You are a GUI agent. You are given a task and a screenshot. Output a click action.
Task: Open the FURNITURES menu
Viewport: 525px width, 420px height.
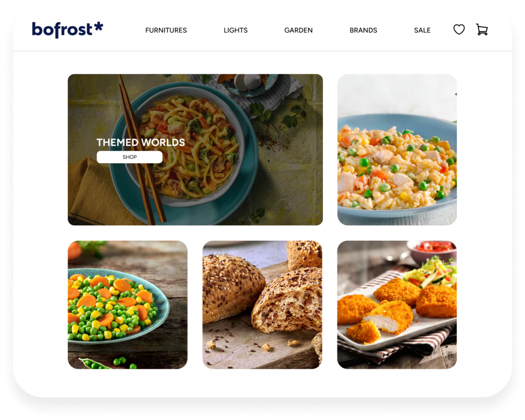[x=166, y=30]
